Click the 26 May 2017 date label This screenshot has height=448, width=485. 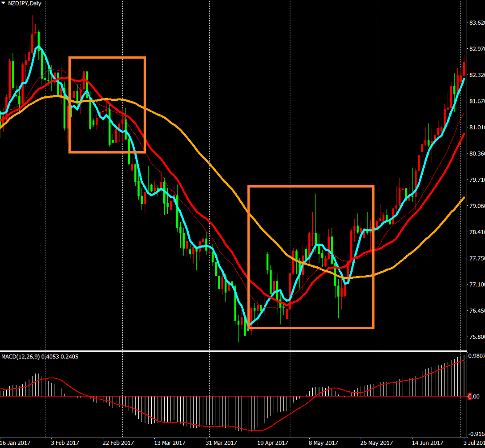pos(376,443)
